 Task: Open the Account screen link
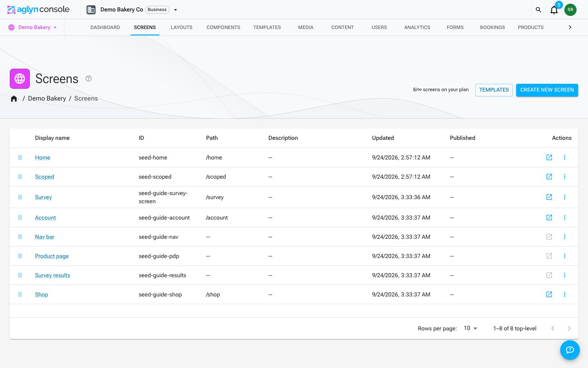tap(45, 218)
